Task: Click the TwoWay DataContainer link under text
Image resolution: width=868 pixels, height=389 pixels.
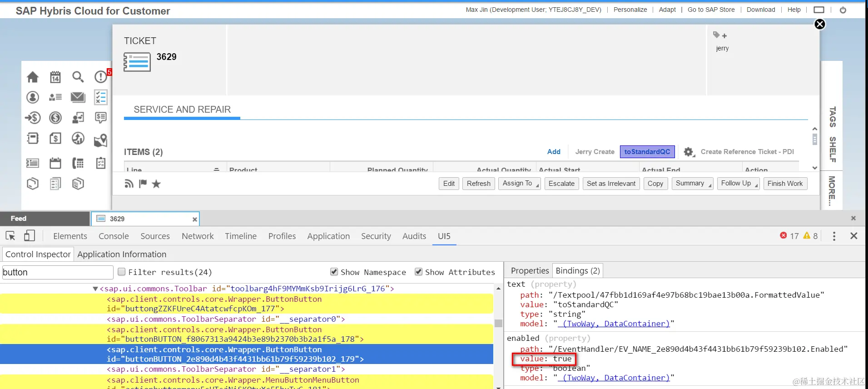Action: [x=614, y=324]
